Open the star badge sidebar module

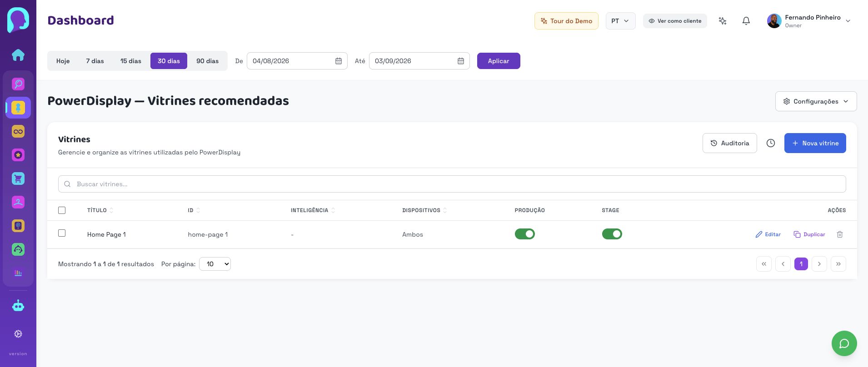coord(18,155)
